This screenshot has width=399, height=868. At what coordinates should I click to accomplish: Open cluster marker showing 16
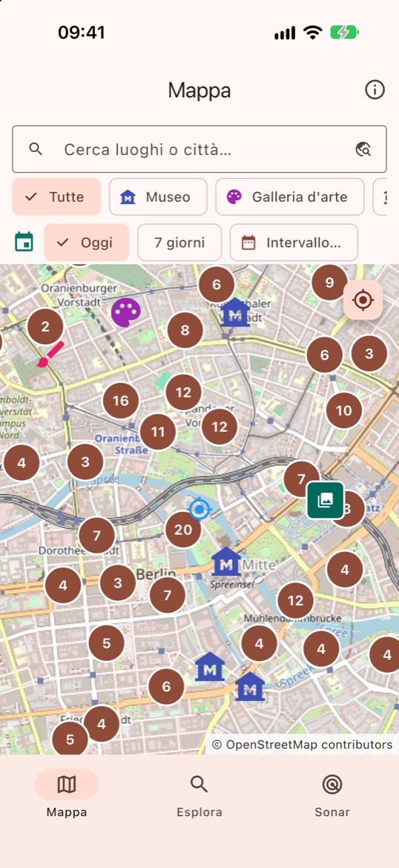point(121,401)
